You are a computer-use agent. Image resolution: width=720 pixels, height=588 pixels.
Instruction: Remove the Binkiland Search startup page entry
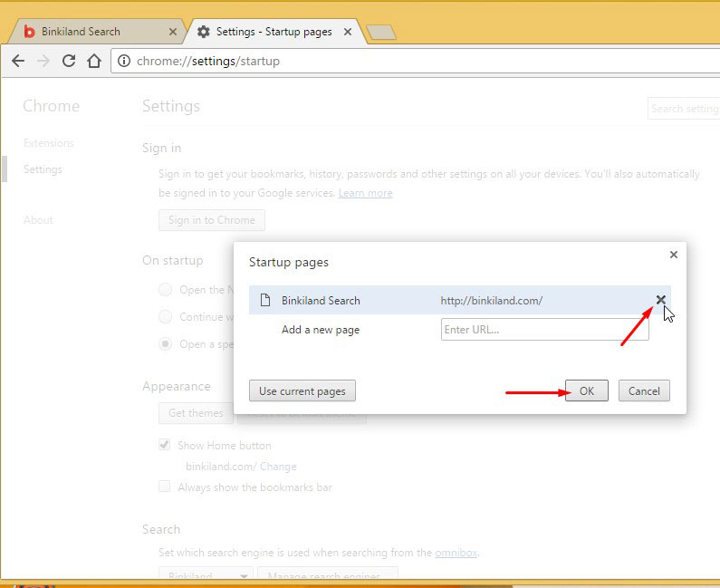(660, 300)
